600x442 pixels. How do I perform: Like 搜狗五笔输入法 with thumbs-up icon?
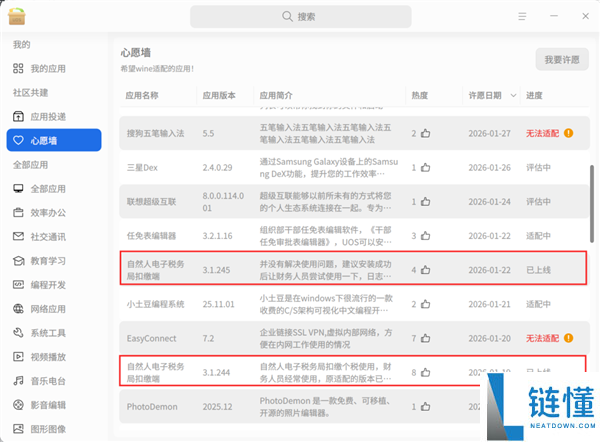point(426,133)
